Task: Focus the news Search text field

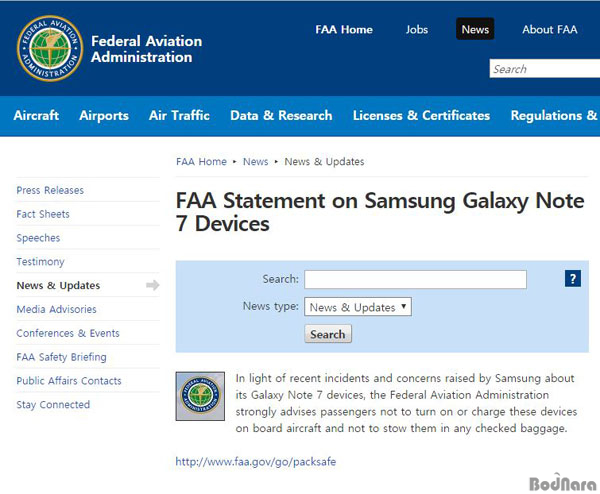Action: click(x=415, y=279)
